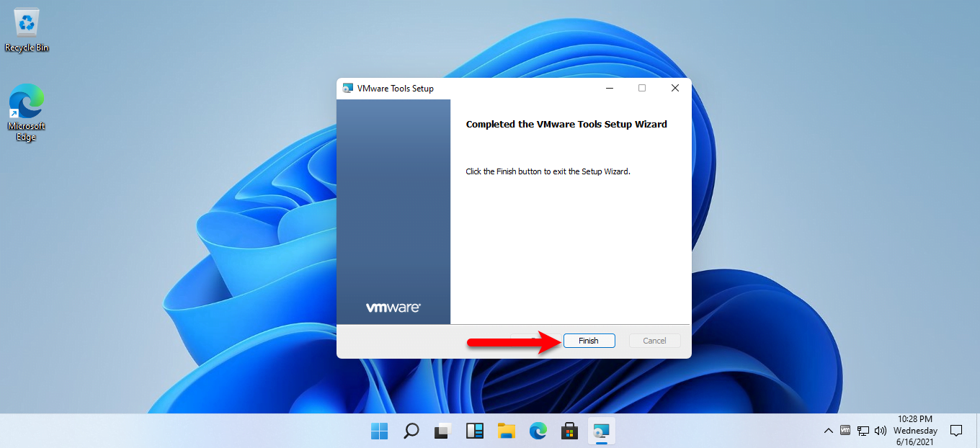
Task: Click the 'VMware Tools Setup' window title text
Action: point(396,89)
